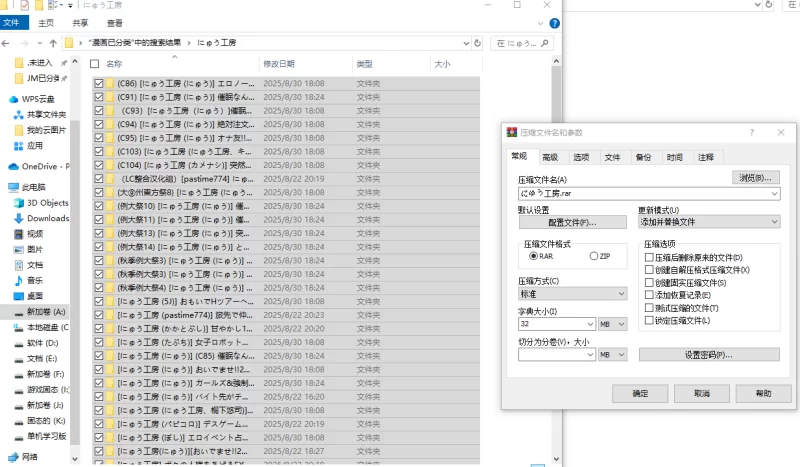Click the refresh icon beside address bar
800x467 pixels.
click(x=479, y=44)
